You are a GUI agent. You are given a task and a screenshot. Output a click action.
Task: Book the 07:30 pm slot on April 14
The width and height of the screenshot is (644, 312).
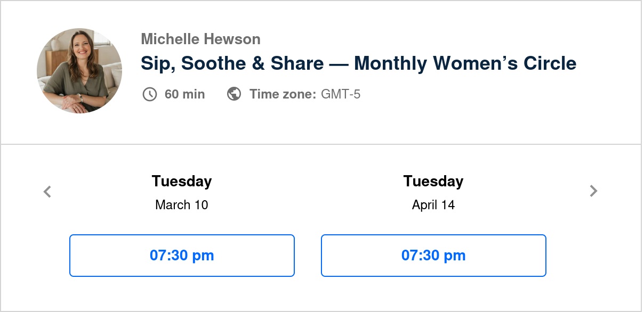pos(433,256)
